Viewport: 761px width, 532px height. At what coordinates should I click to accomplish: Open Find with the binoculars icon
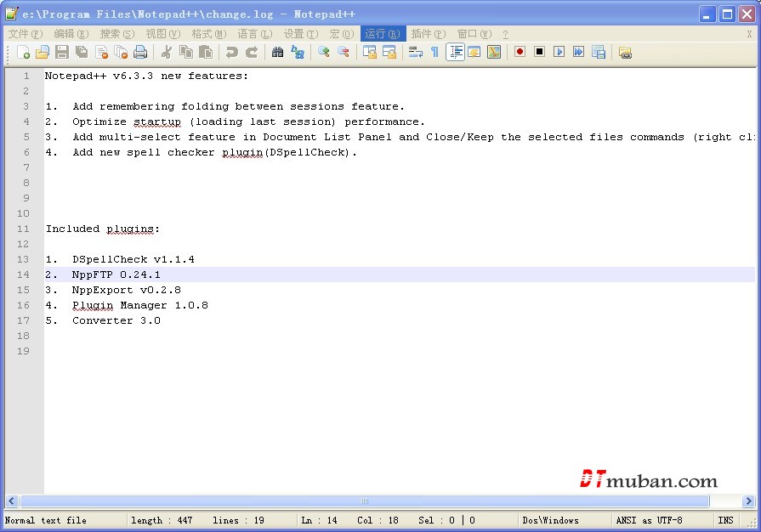(x=277, y=53)
